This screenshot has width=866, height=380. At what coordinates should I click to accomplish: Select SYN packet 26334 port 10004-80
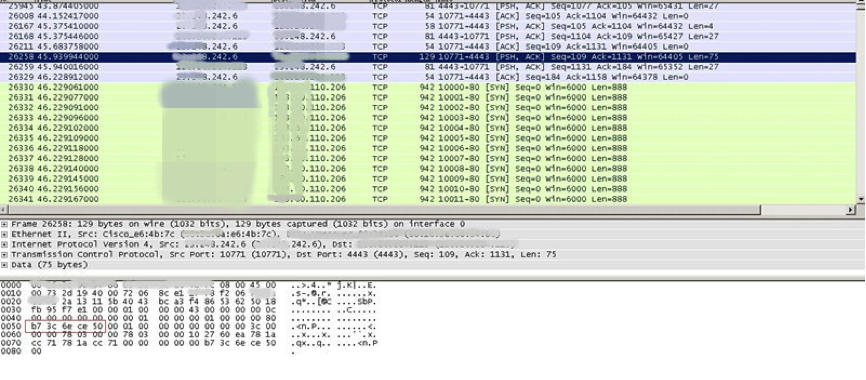coord(428,128)
